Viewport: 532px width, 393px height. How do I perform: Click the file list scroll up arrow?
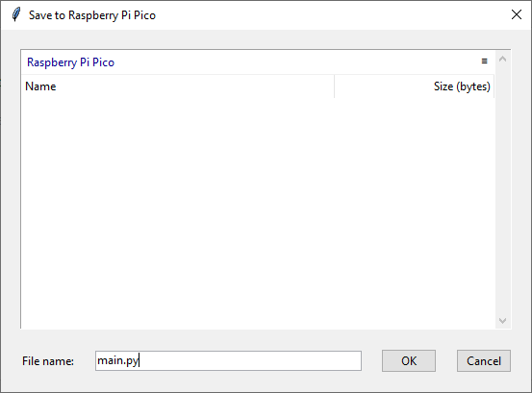(502, 59)
